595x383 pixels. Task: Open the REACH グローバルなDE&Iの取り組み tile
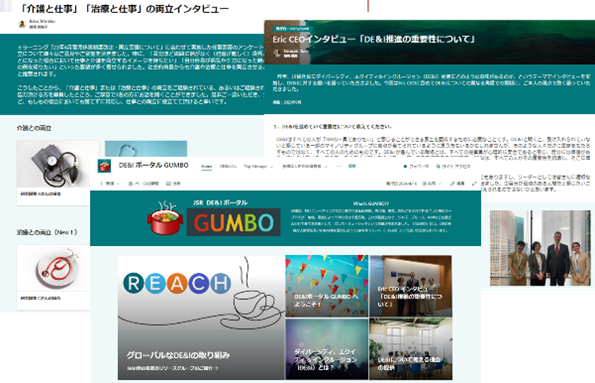click(x=201, y=318)
